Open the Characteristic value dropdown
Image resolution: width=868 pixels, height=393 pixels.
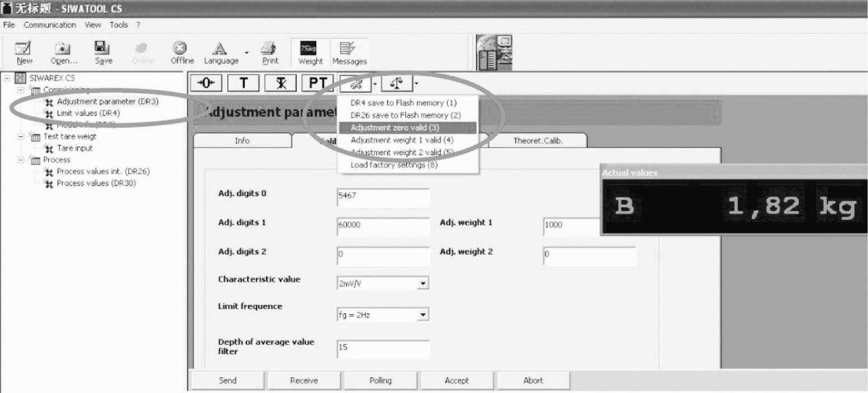424,284
